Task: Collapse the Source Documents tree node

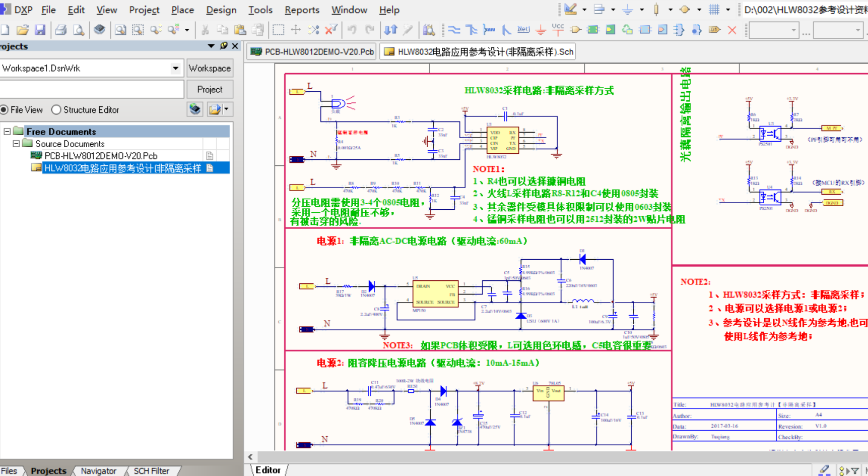Action: click(16, 144)
